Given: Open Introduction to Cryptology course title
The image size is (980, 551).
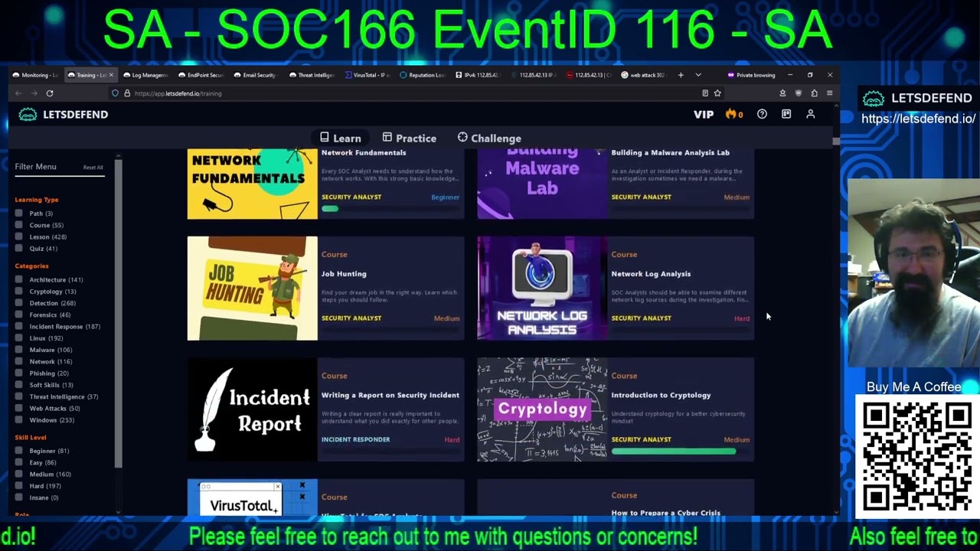Looking at the screenshot, I should pos(661,395).
